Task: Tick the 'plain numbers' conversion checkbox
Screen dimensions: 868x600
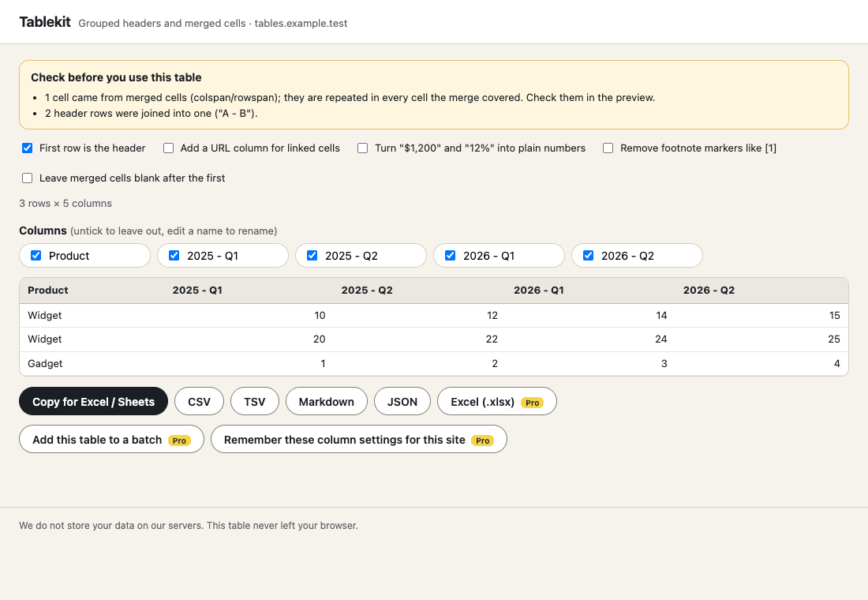Action: tap(363, 148)
